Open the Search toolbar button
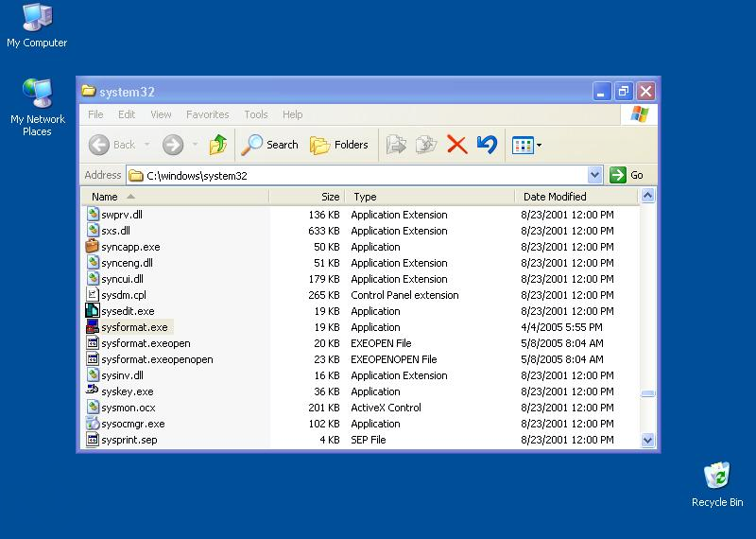 click(x=270, y=145)
